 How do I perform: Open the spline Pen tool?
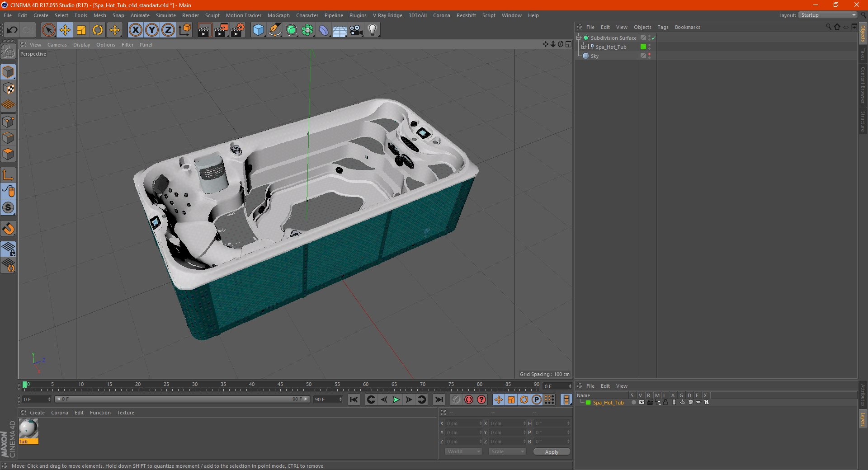[x=274, y=30]
